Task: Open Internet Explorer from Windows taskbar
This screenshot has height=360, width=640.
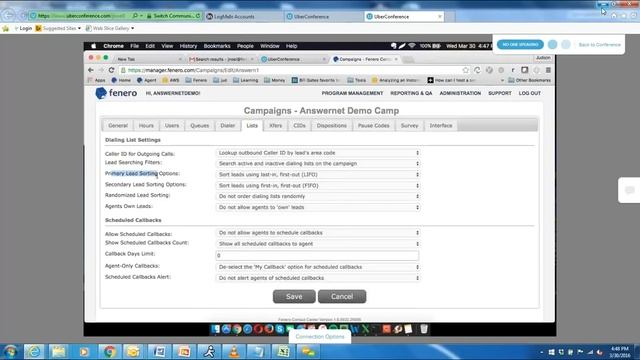Action: (x=34, y=351)
